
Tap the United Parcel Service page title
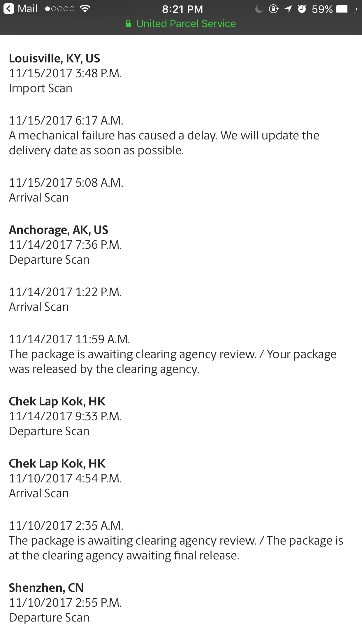(x=186, y=24)
